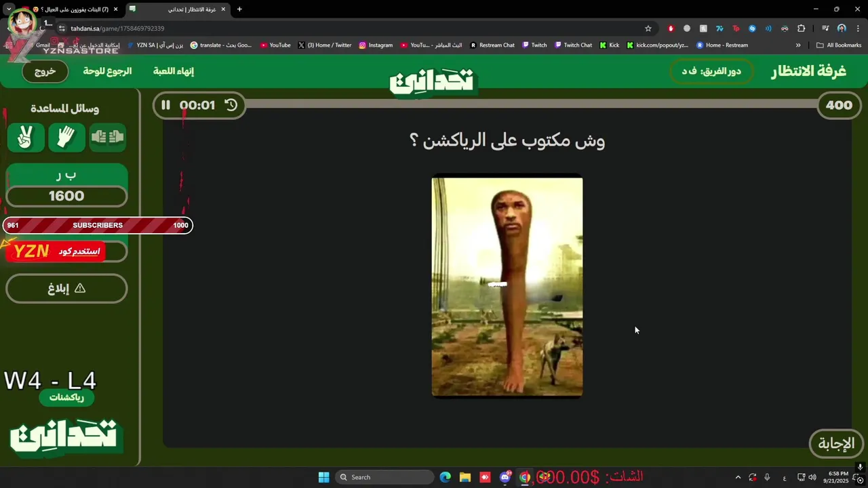Open Discord from the taskbar
This screenshot has width=868, height=488.
pos(505,477)
